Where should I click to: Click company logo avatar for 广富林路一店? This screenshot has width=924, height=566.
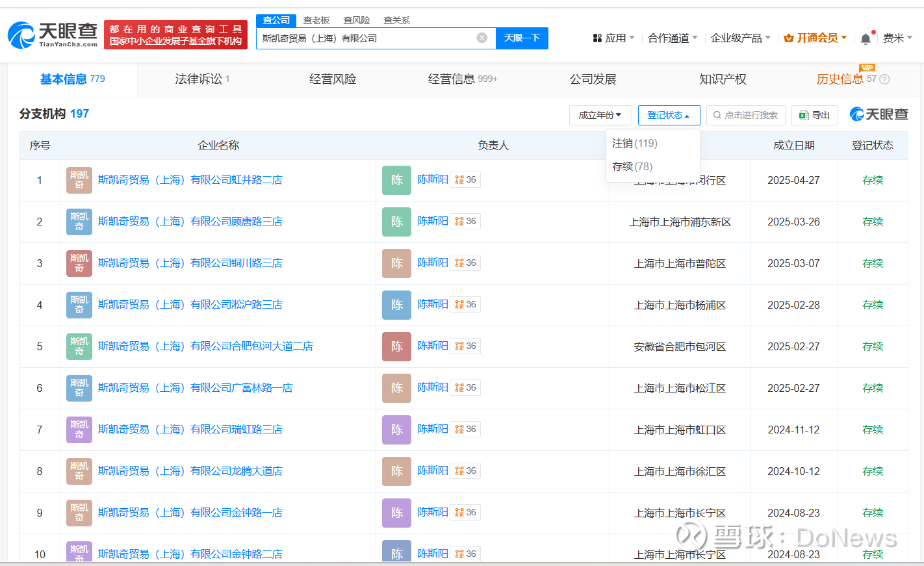79,388
